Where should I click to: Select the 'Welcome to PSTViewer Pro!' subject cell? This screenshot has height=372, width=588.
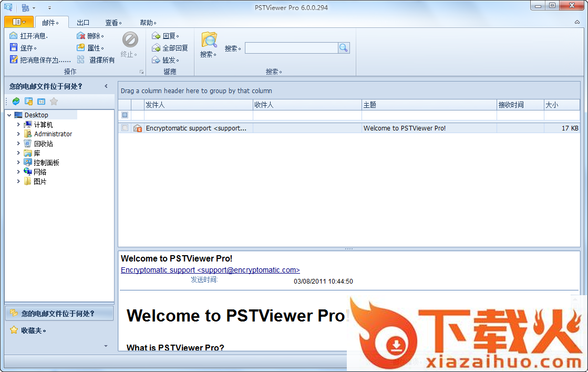429,128
